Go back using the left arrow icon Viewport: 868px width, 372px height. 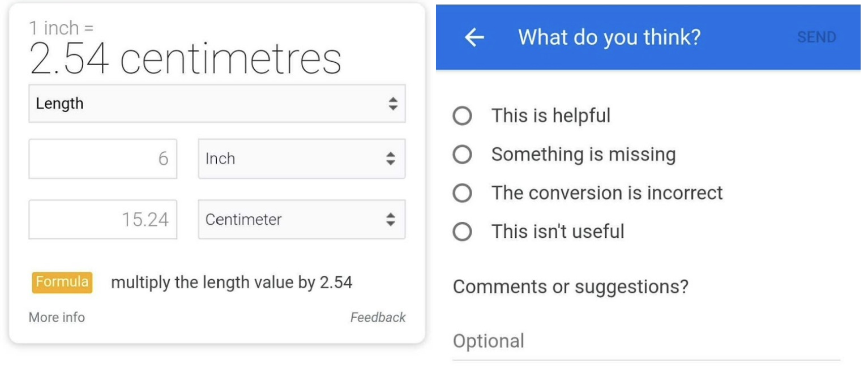pos(474,37)
